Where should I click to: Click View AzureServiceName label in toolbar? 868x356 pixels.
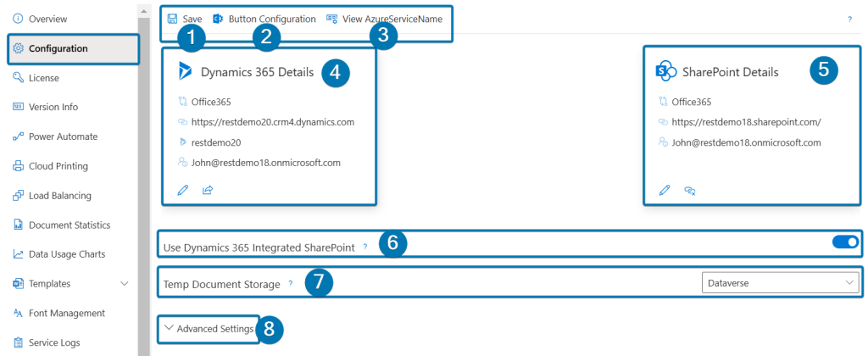[x=392, y=19]
